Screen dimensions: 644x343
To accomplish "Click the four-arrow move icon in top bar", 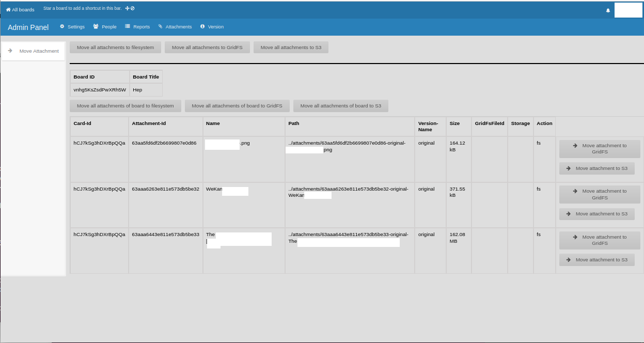I will 127,8.
